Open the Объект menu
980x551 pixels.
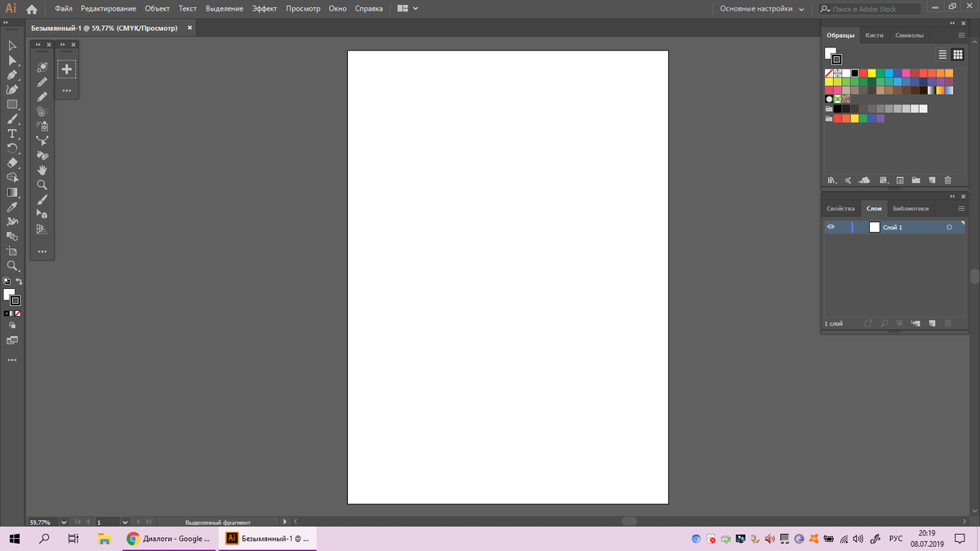(x=157, y=9)
